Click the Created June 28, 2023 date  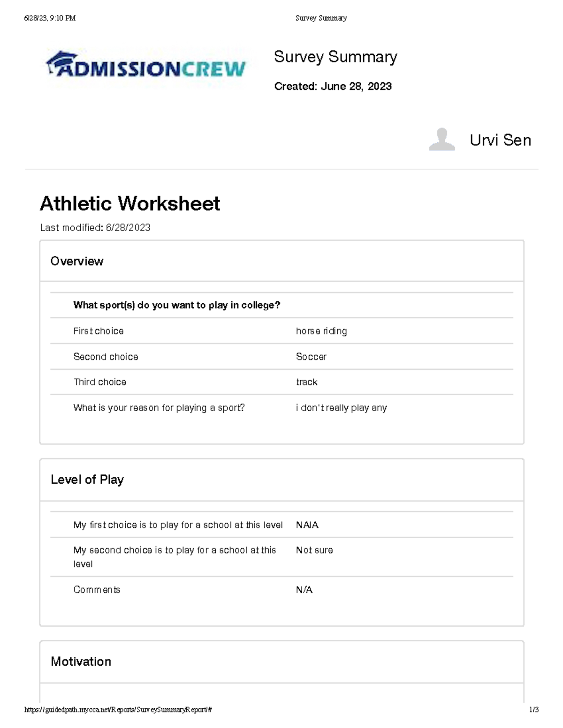point(333,86)
